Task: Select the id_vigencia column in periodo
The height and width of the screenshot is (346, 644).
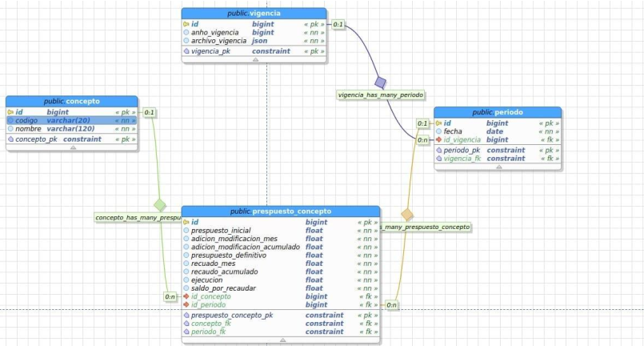Action: (x=462, y=140)
